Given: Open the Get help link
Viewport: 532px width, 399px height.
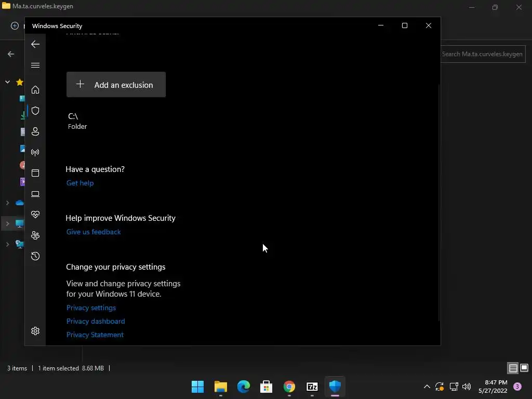Looking at the screenshot, I should [x=80, y=183].
